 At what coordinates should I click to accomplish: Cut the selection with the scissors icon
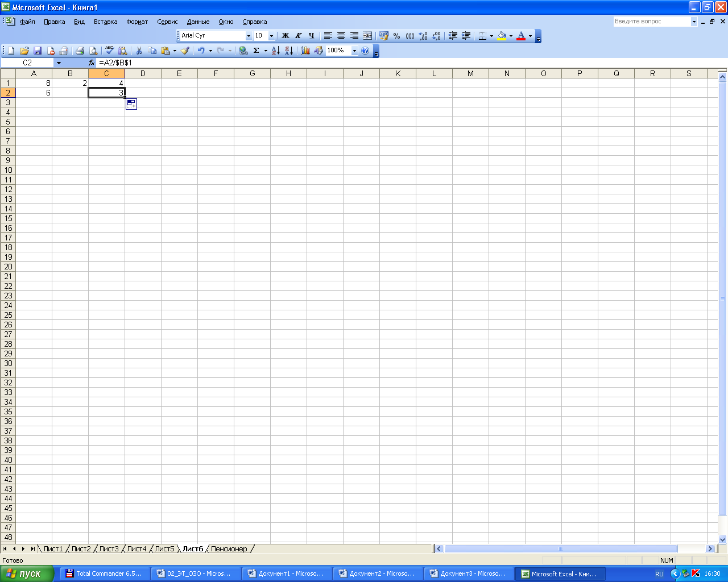(139, 51)
